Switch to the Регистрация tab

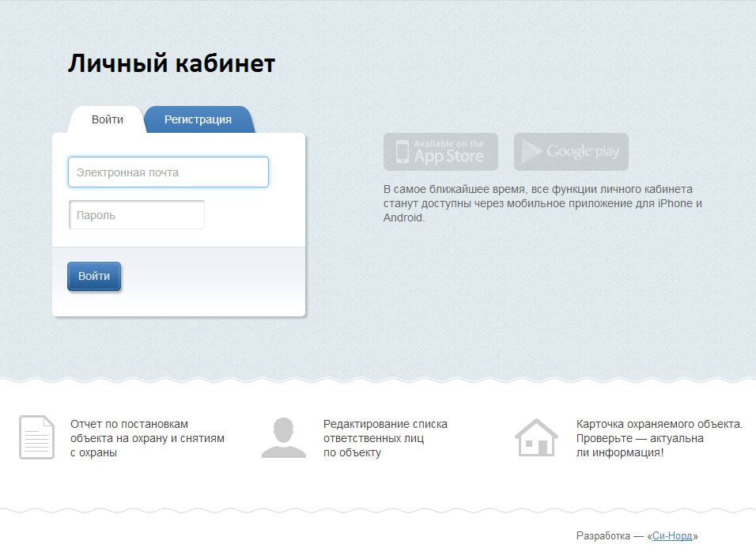coord(198,119)
